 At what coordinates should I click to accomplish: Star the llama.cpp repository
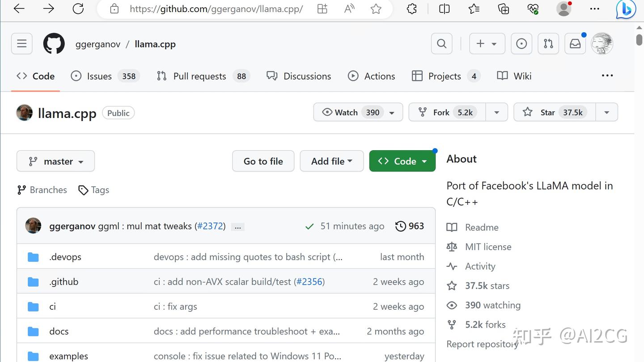(555, 112)
